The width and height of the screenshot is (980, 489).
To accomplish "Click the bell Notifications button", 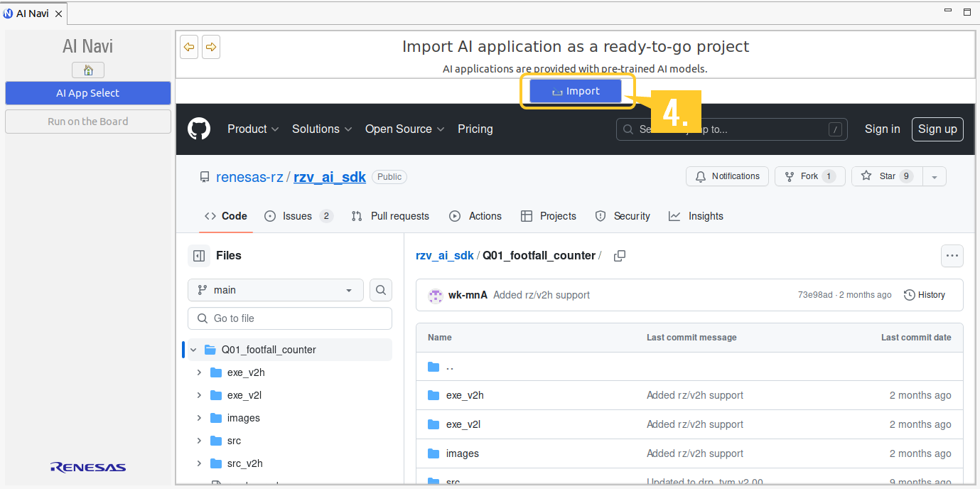I will (727, 176).
